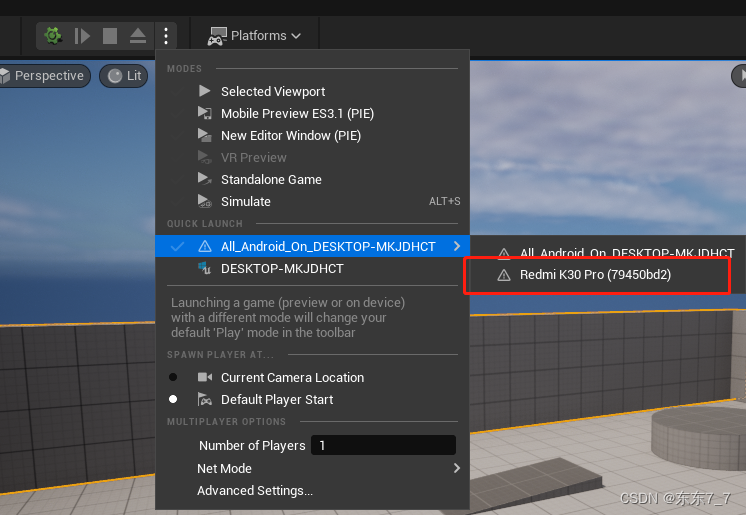The width and height of the screenshot is (746, 515).
Task: Click the Simulate mode icon
Action: coord(205,201)
